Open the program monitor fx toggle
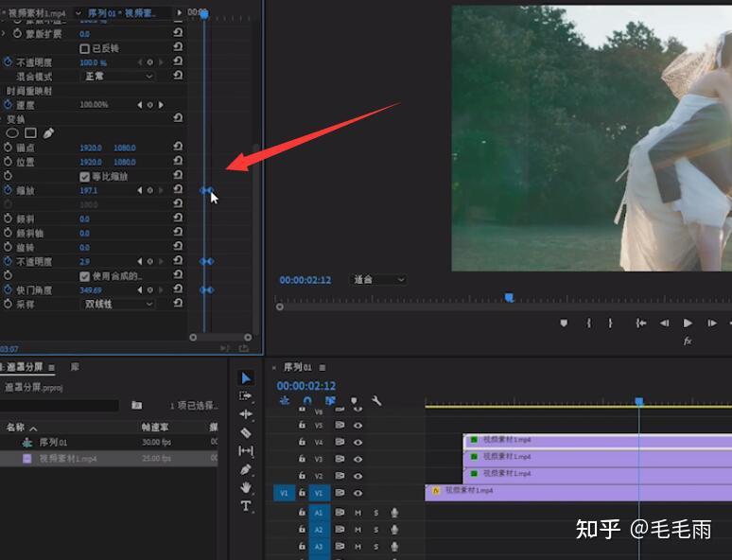732x560 pixels. tap(688, 341)
